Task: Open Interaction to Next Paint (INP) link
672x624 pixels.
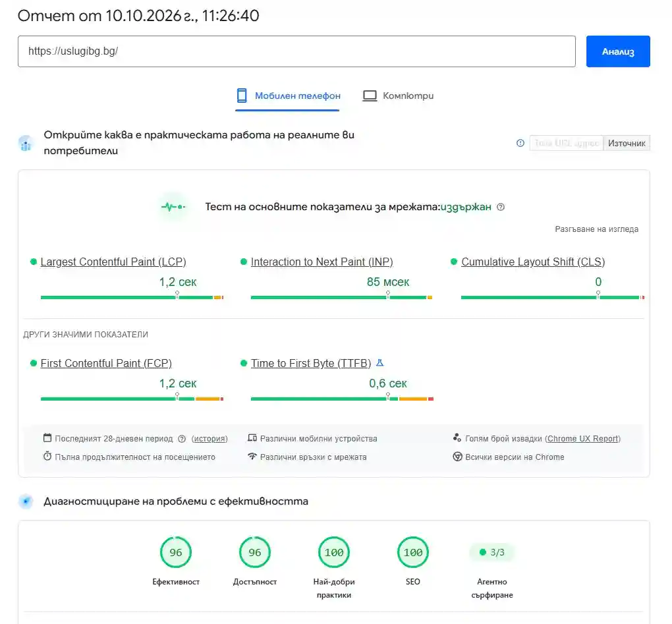Action: pos(322,262)
